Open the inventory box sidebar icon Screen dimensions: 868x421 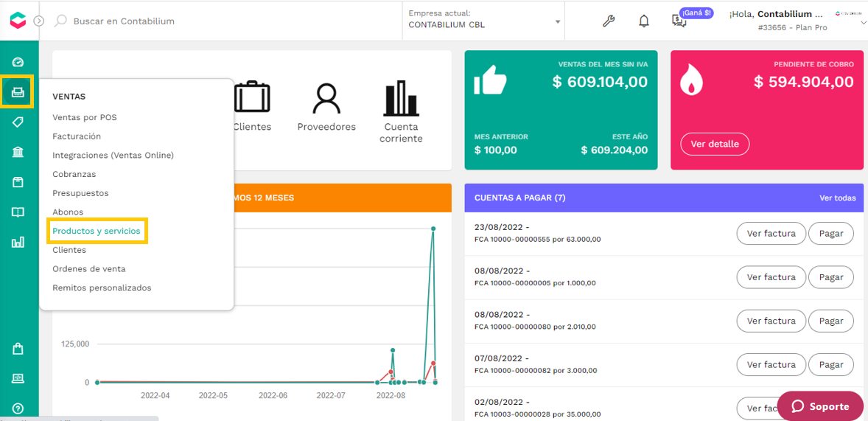click(x=18, y=182)
